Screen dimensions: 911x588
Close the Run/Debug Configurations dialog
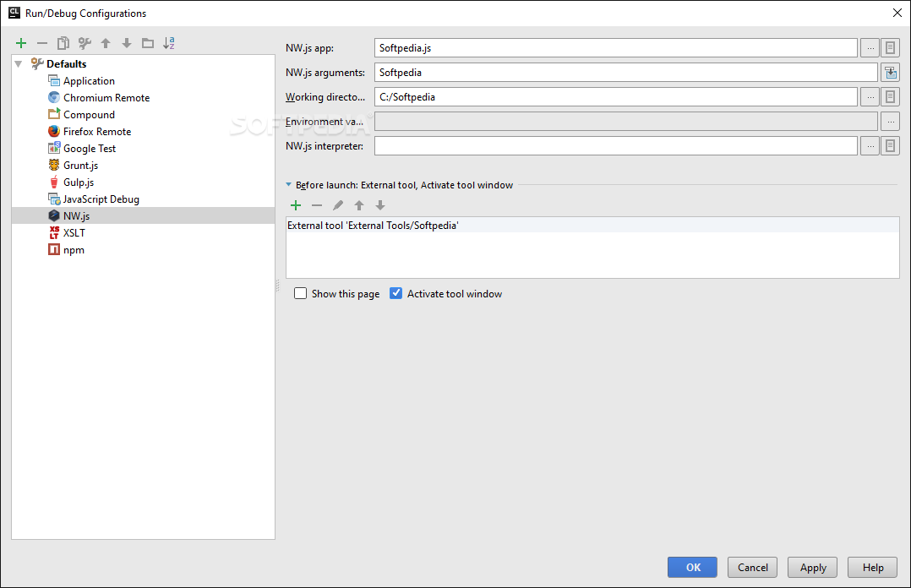pyautogui.click(x=897, y=13)
